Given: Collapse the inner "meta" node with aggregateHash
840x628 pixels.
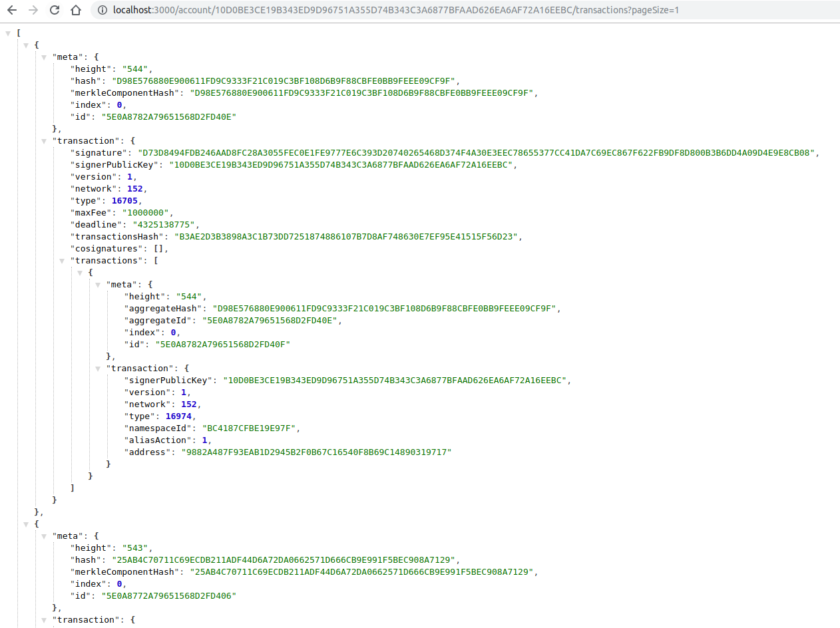Looking at the screenshot, I should click(99, 285).
